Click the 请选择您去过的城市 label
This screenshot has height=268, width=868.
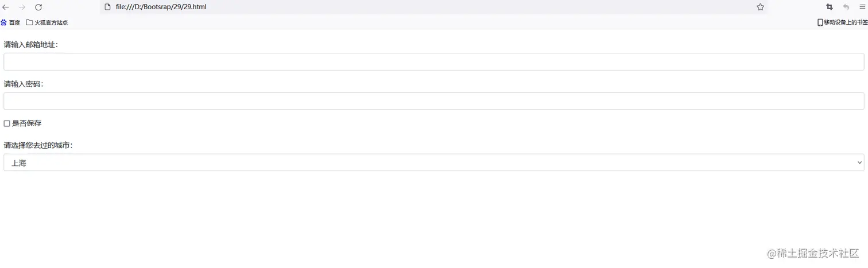click(38, 145)
